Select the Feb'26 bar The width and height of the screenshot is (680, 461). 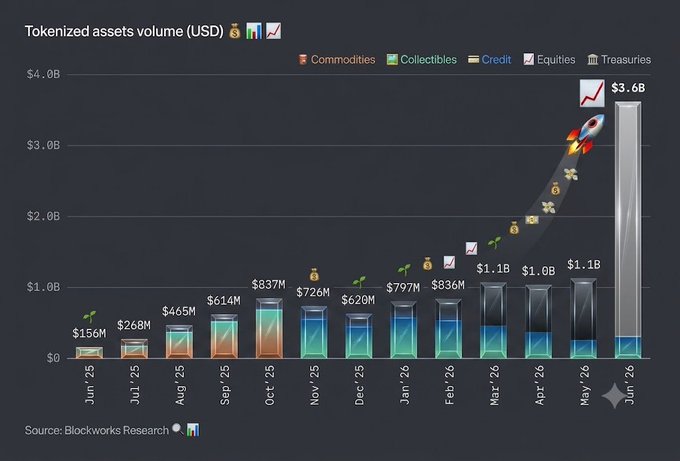(x=449, y=328)
